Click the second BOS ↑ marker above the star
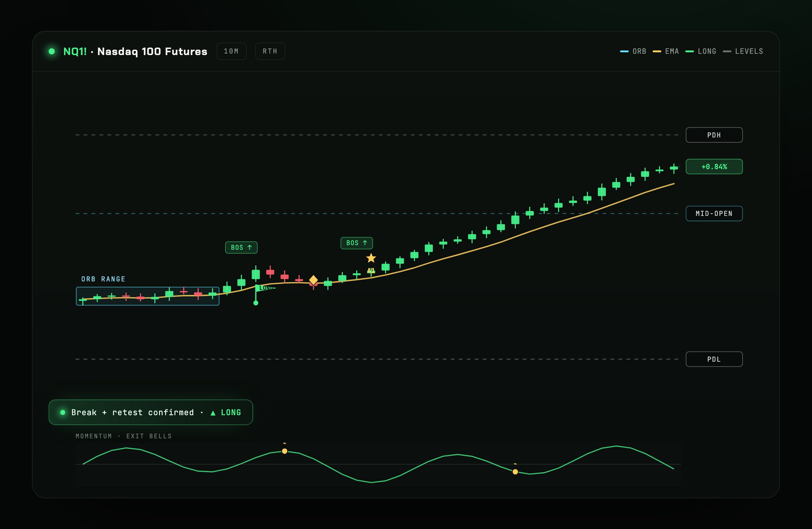The height and width of the screenshot is (529, 812). point(356,243)
